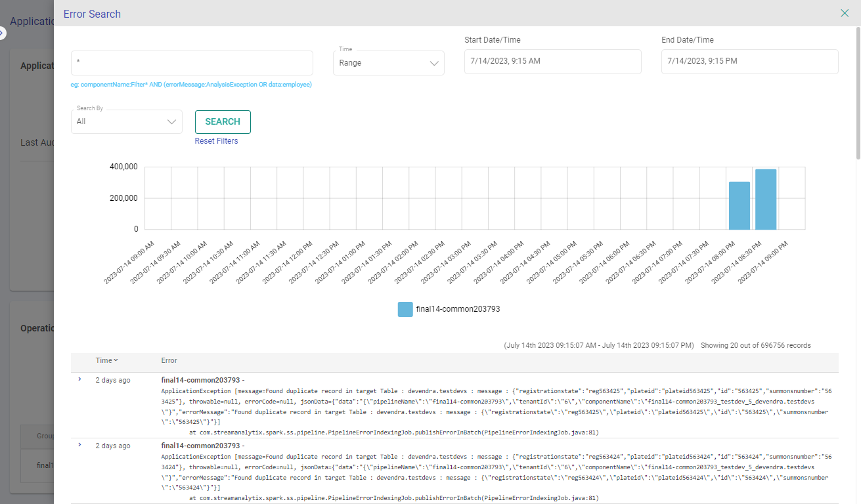
Task: Click the SEARCH button
Action: [223, 121]
